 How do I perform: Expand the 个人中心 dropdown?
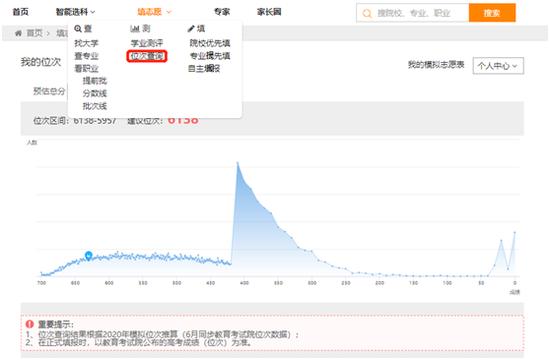[x=498, y=66]
